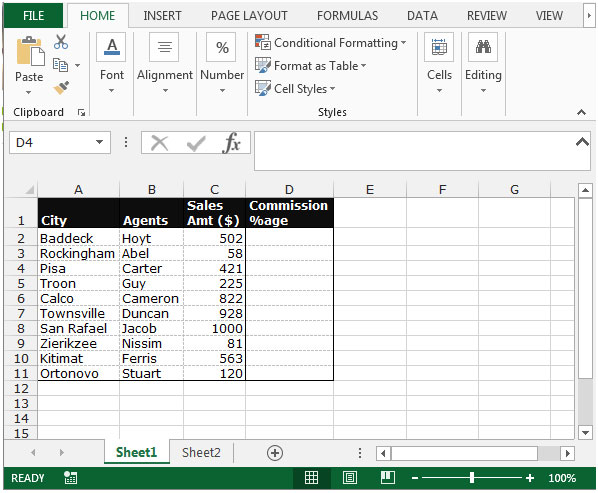Open the FILE backstage button

click(34, 16)
